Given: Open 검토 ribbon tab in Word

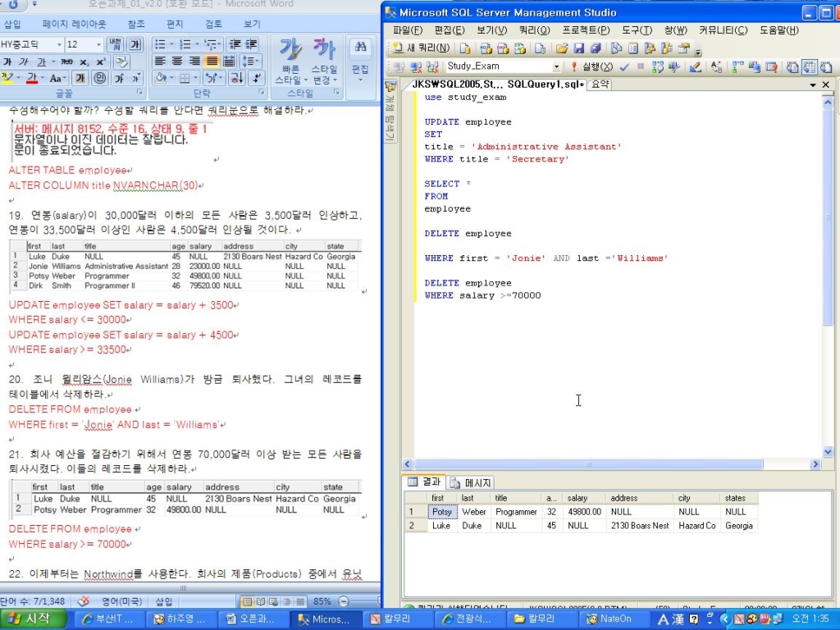Looking at the screenshot, I should tap(213, 24).
